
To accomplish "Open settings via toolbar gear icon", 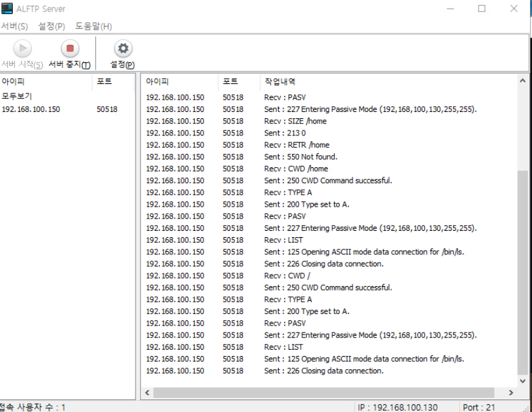I will click(x=123, y=48).
